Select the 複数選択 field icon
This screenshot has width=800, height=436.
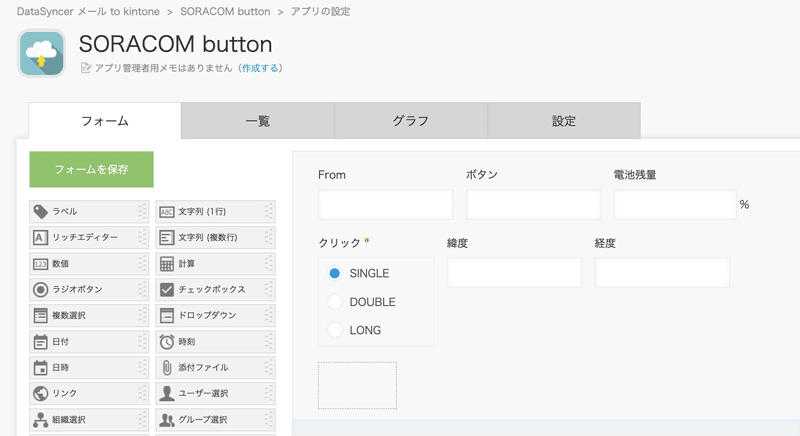pos(40,316)
